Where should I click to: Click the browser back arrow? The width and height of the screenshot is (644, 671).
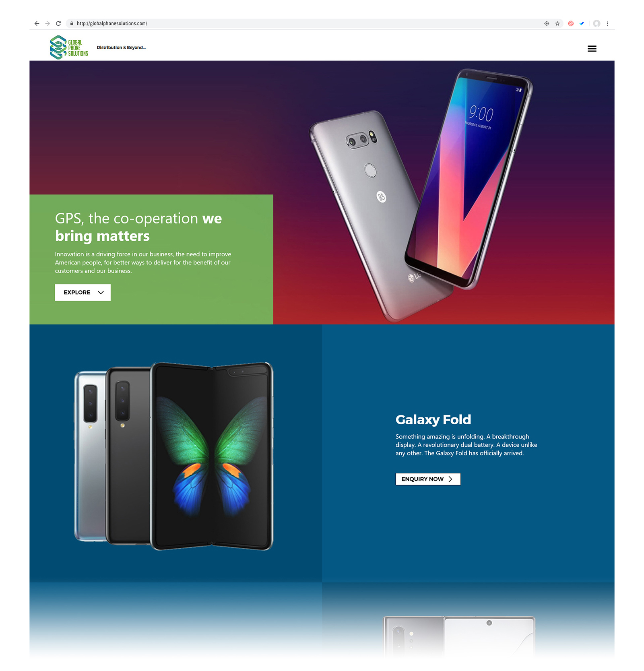[37, 23]
